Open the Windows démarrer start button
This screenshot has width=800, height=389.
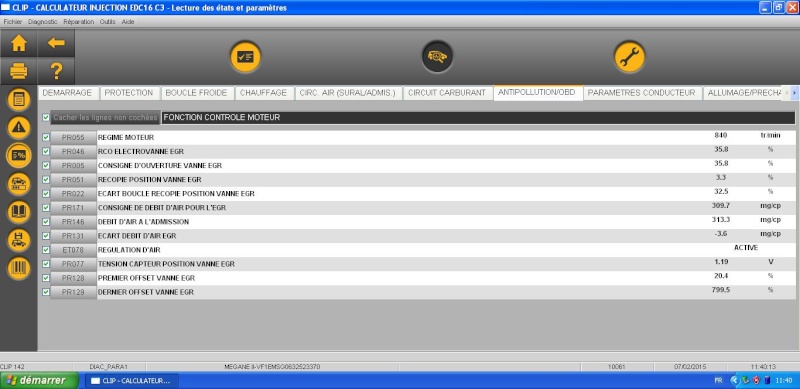39,380
